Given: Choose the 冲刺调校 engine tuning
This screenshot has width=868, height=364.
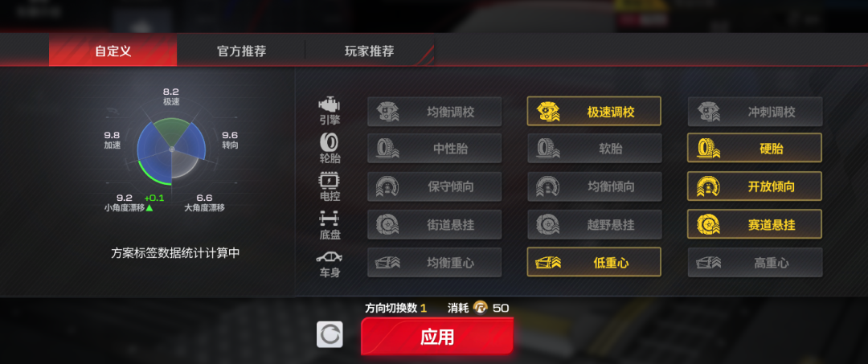Looking at the screenshot, I should pos(755,112).
